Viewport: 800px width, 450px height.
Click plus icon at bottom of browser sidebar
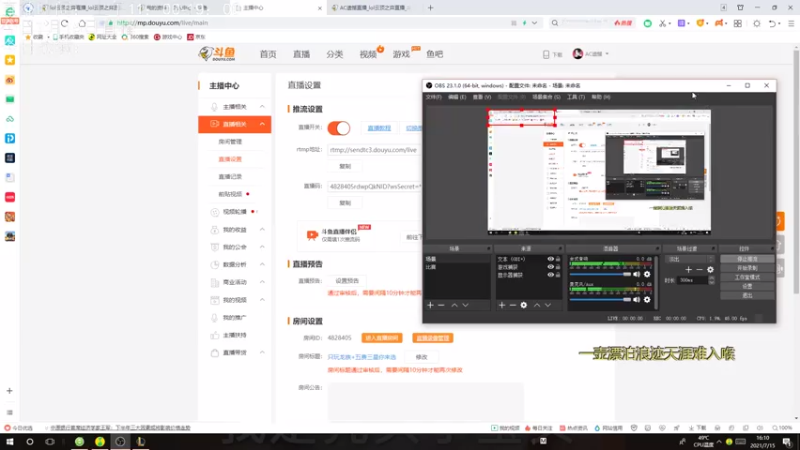tap(10, 391)
